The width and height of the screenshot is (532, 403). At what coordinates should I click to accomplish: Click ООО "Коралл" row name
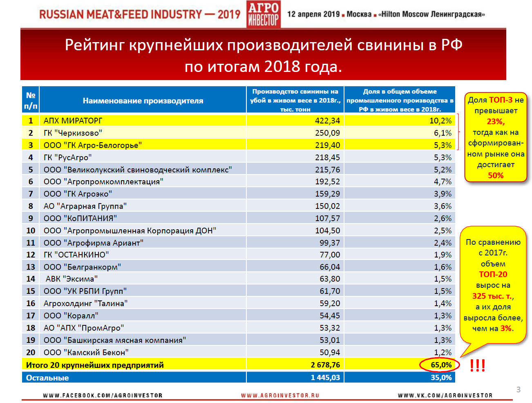(x=71, y=316)
